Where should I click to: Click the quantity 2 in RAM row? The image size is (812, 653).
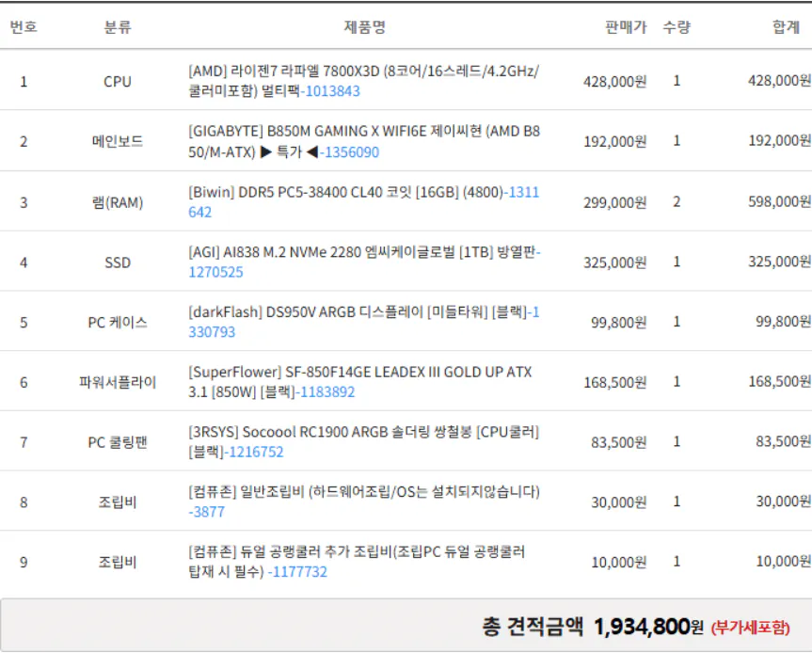pyautogui.click(x=677, y=201)
